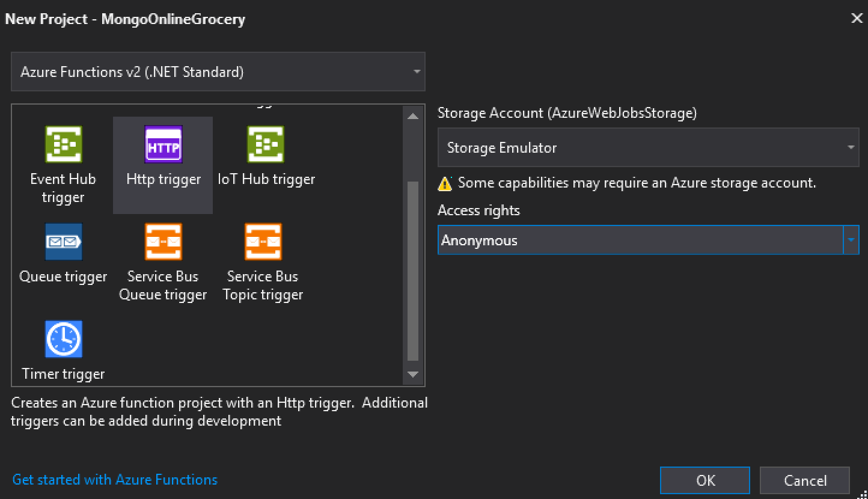This screenshot has width=868, height=499.
Task: Pick the Queue trigger icon
Action: click(63, 242)
